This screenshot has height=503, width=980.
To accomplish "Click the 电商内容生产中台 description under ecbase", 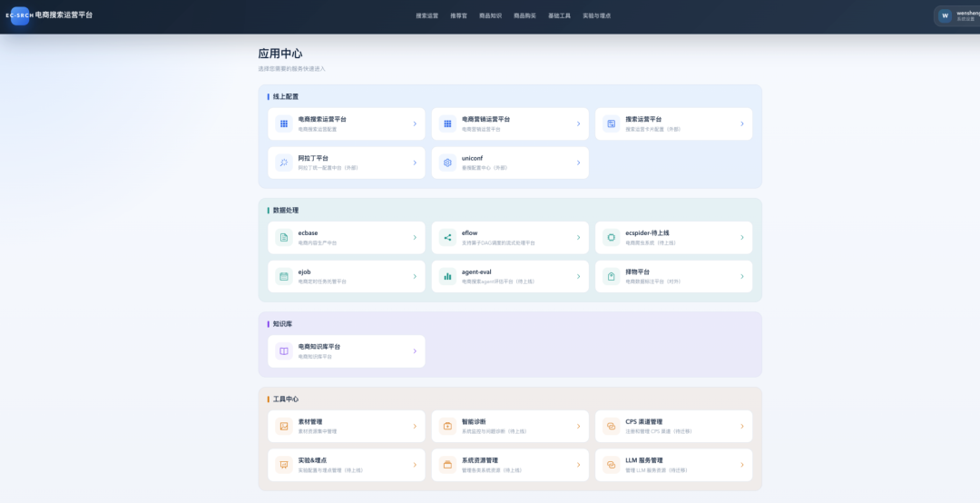I will (318, 242).
